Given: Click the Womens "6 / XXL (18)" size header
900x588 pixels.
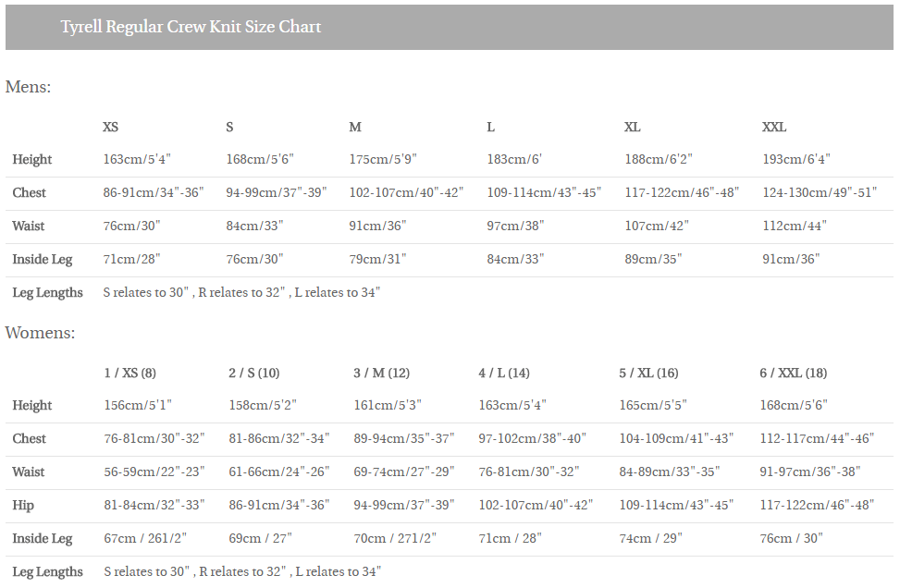Looking at the screenshot, I should [x=793, y=373].
